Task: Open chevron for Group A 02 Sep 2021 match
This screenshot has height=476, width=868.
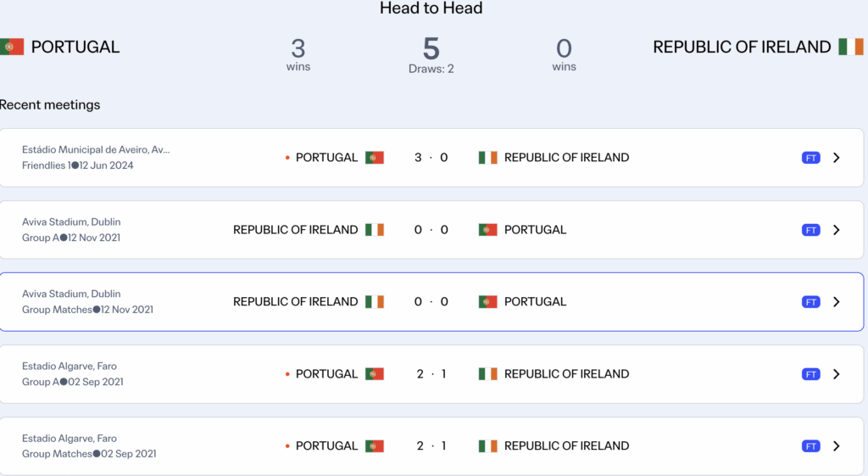Action: [x=837, y=374]
